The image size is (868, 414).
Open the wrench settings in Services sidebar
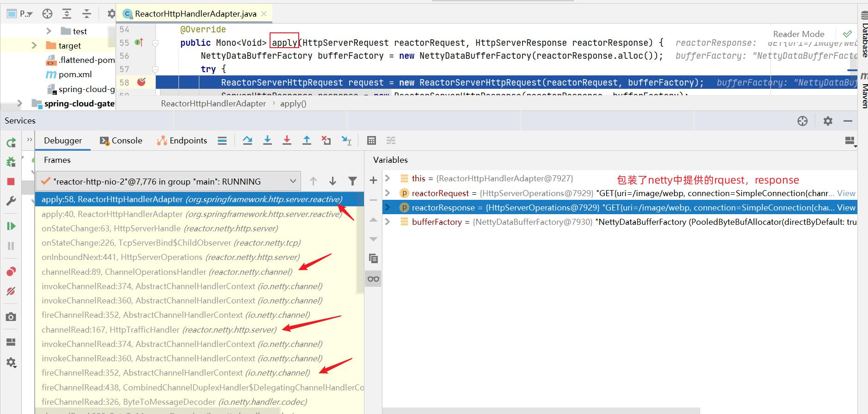coord(11,201)
